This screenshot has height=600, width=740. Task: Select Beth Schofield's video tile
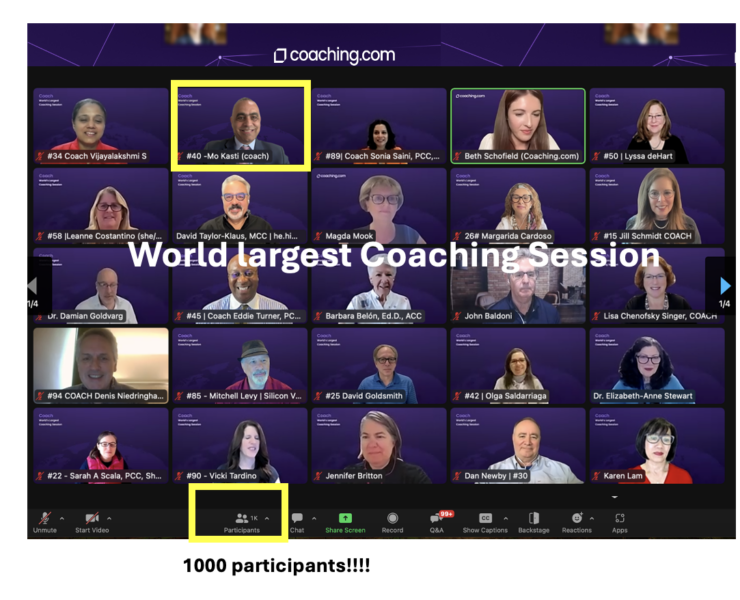[x=517, y=125]
